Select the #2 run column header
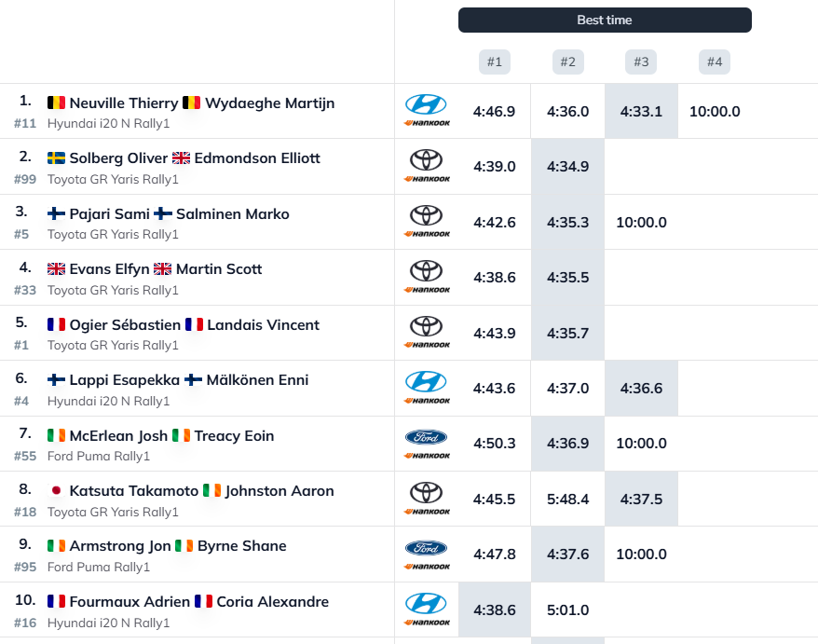 567,62
